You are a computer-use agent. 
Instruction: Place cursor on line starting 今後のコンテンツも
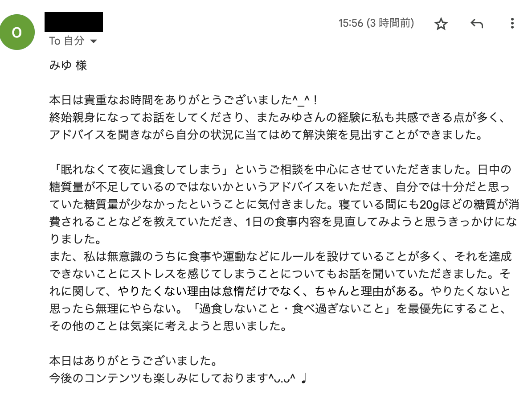point(178,378)
